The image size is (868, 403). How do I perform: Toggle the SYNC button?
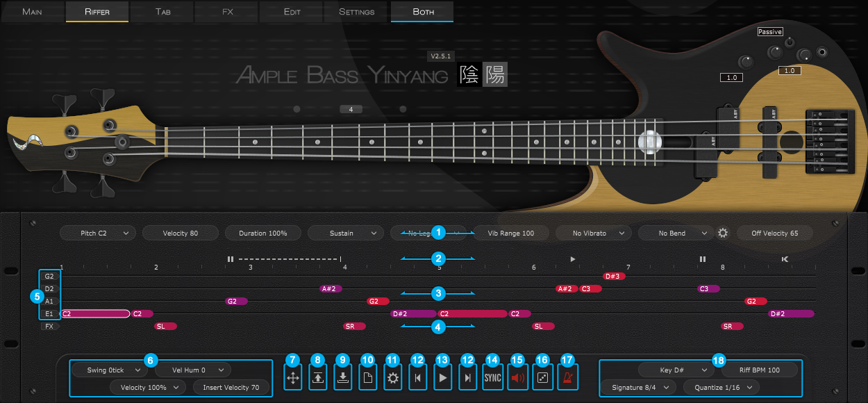[492, 378]
